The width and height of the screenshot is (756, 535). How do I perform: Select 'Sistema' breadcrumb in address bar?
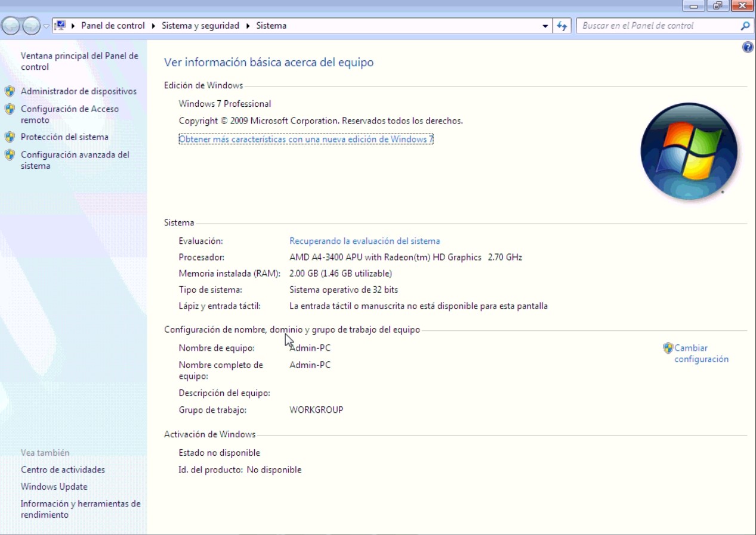pos(271,26)
